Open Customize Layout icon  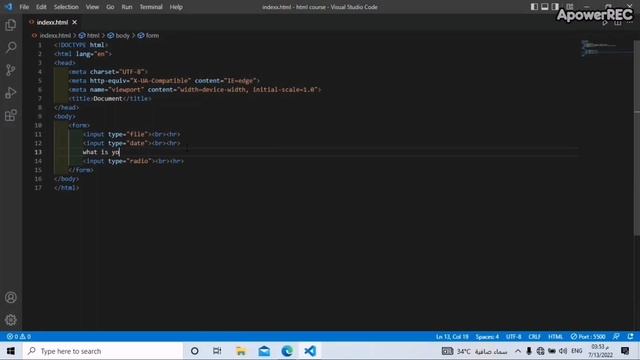tap(569, 7)
